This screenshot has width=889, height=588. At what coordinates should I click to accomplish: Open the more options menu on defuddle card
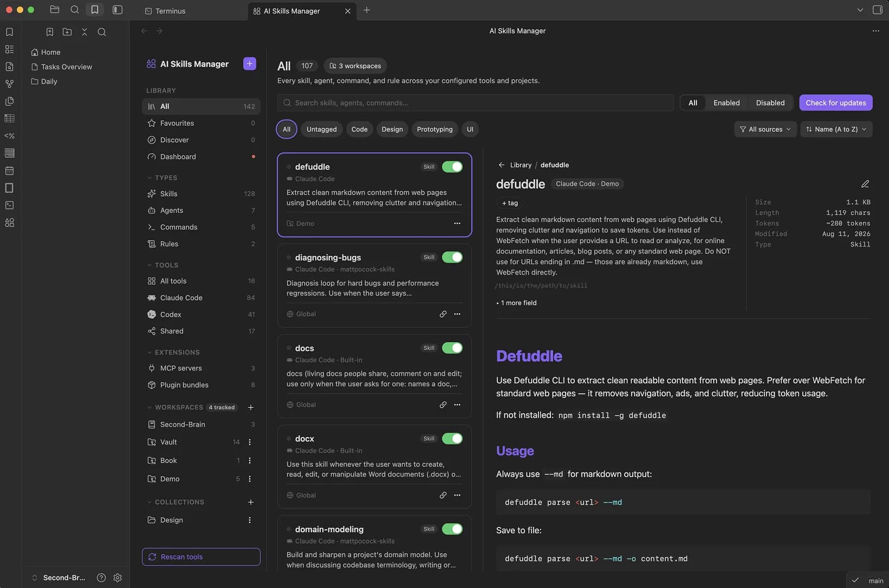457,223
